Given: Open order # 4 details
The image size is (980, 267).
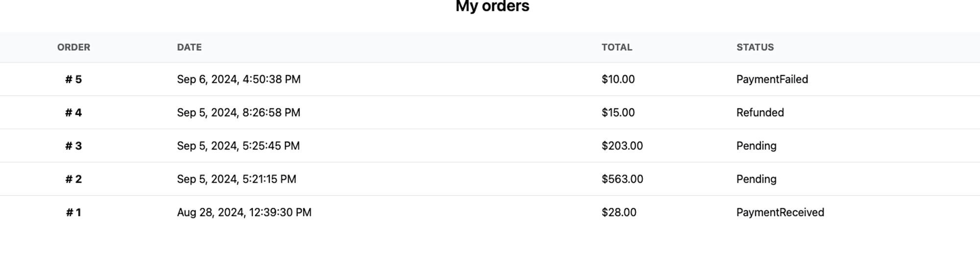Looking at the screenshot, I should coord(73,113).
